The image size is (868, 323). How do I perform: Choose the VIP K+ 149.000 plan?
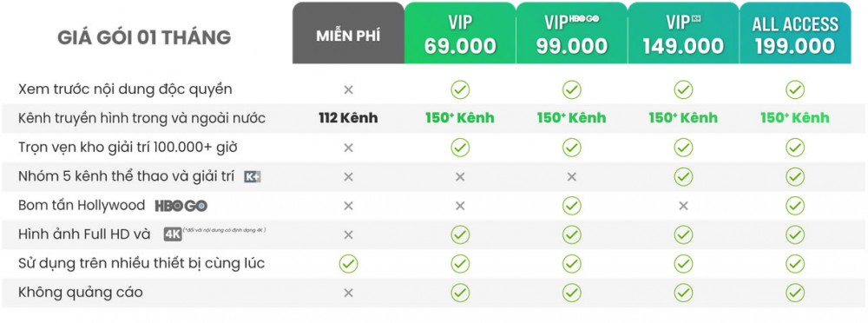[x=683, y=33]
